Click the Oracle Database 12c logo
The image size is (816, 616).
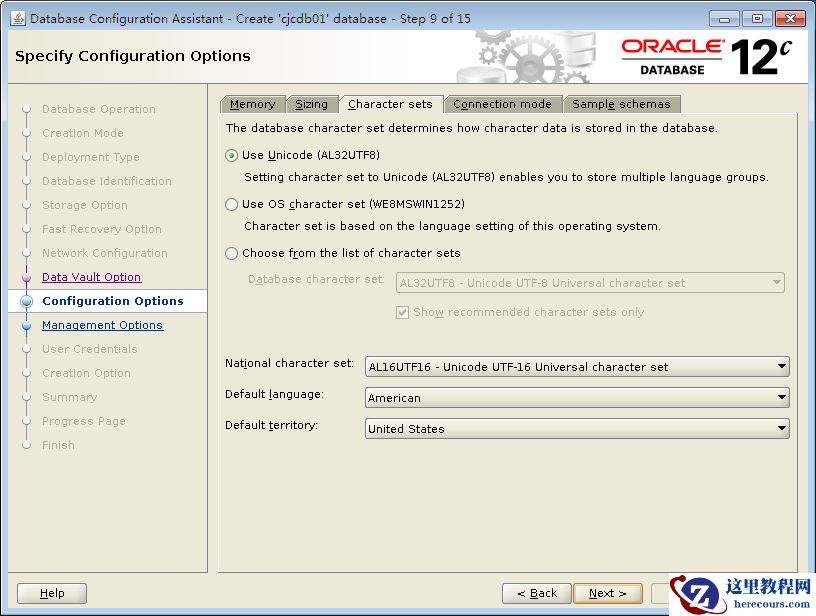point(706,57)
